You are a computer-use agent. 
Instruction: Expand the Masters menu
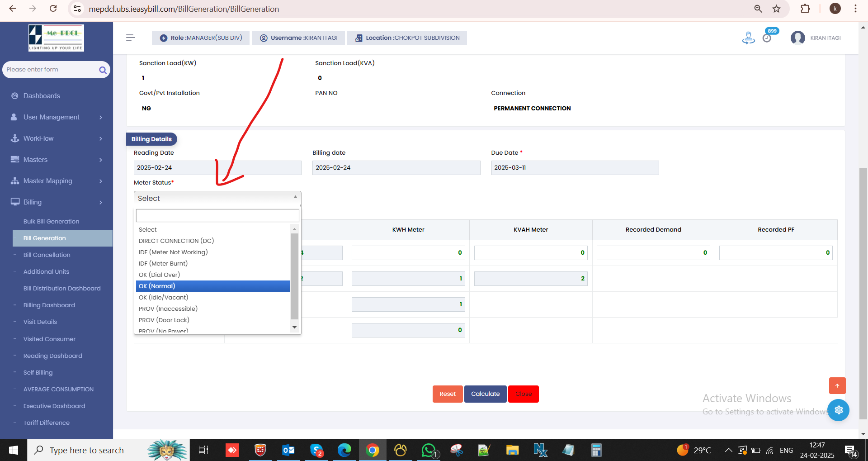[57, 160]
